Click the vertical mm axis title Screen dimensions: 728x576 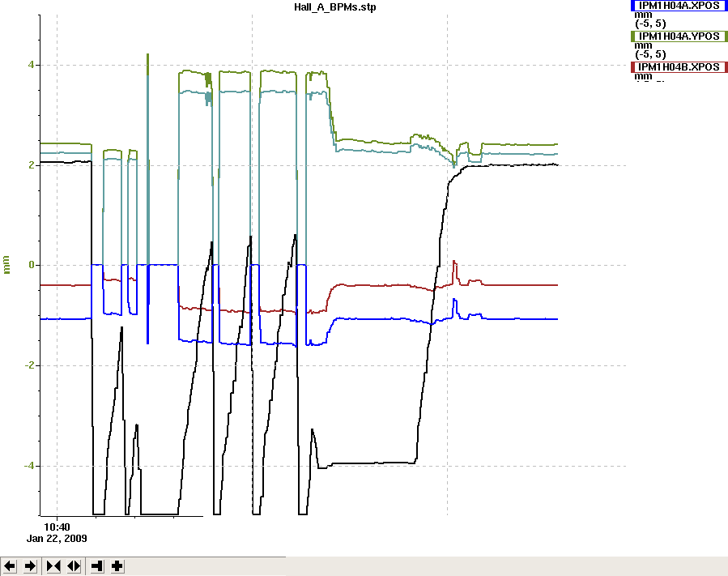(6, 265)
